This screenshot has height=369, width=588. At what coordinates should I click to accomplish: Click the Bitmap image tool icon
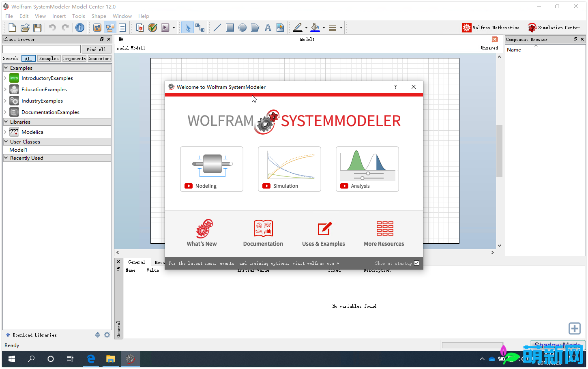click(280, 27)
